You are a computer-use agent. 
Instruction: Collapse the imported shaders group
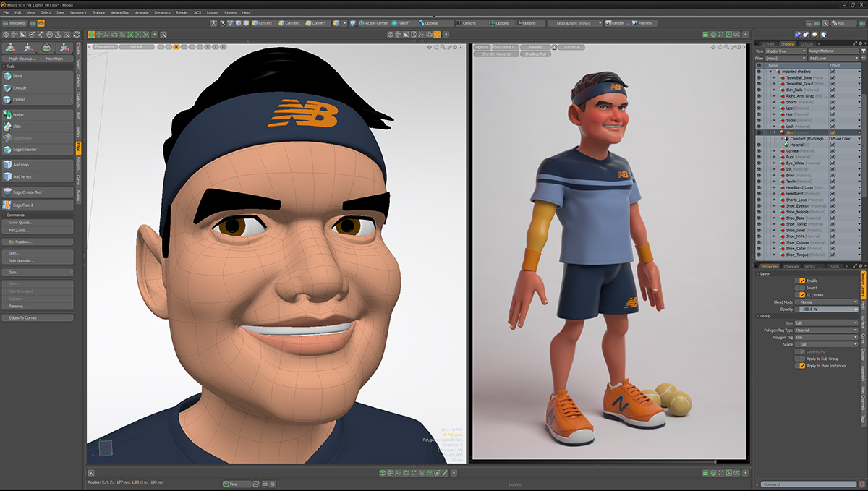pyautogui.click(x=770, y=72)
